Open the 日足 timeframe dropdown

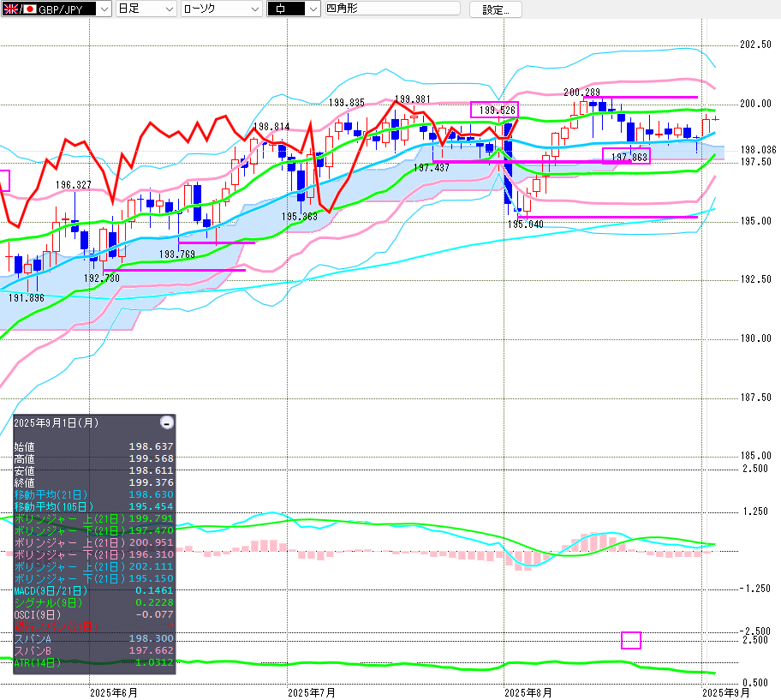tap(146, 9)
